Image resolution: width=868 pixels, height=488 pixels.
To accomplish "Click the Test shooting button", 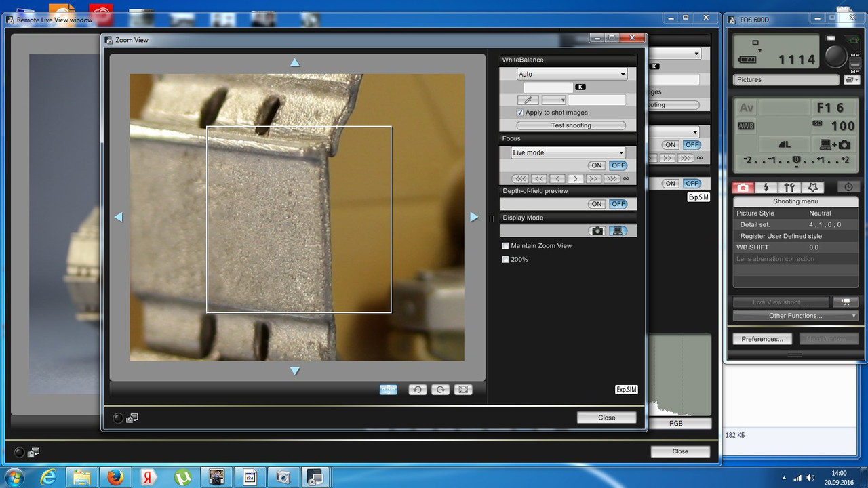I will (x=571, y=125).
